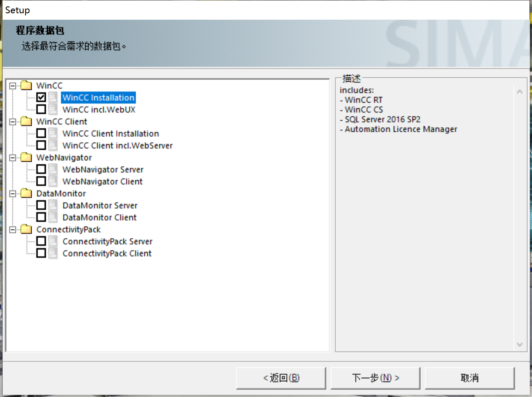Image resolution: width=532 pixels, height=397 pixels.
Task: Select the ConnectivityPack Client label
Action: click(x=107, y=253)
